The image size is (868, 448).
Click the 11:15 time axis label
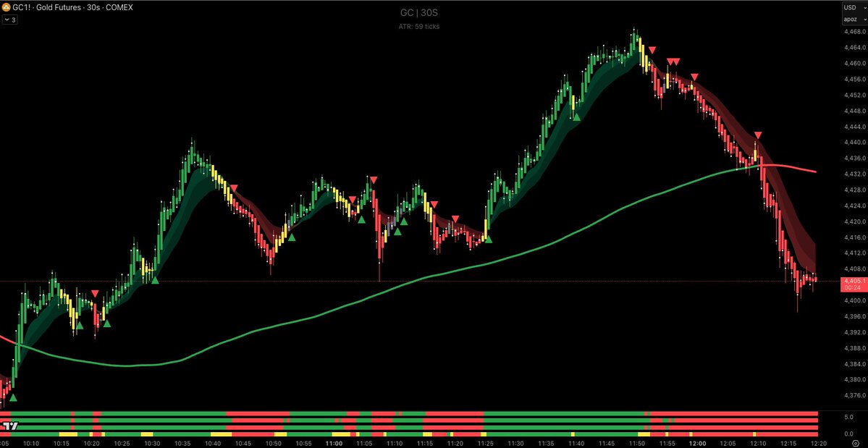pos(425,444)
